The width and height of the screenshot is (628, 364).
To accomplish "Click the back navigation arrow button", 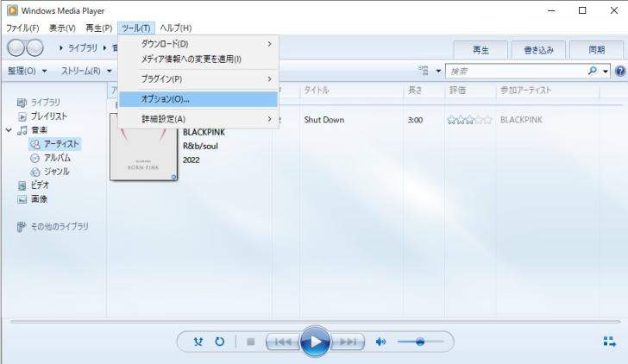I will point(16,47).
